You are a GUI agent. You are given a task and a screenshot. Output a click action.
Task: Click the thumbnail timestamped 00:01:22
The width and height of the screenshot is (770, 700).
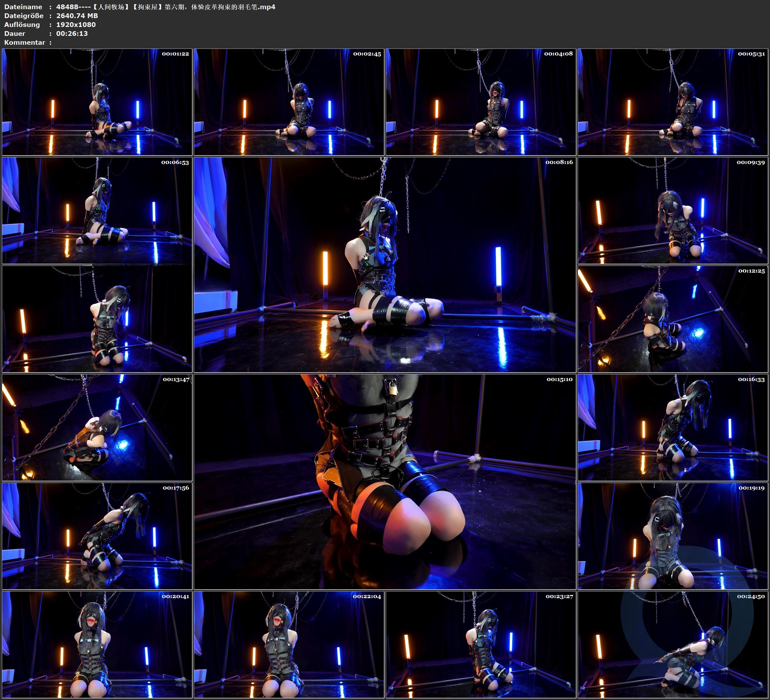[97, 102]
